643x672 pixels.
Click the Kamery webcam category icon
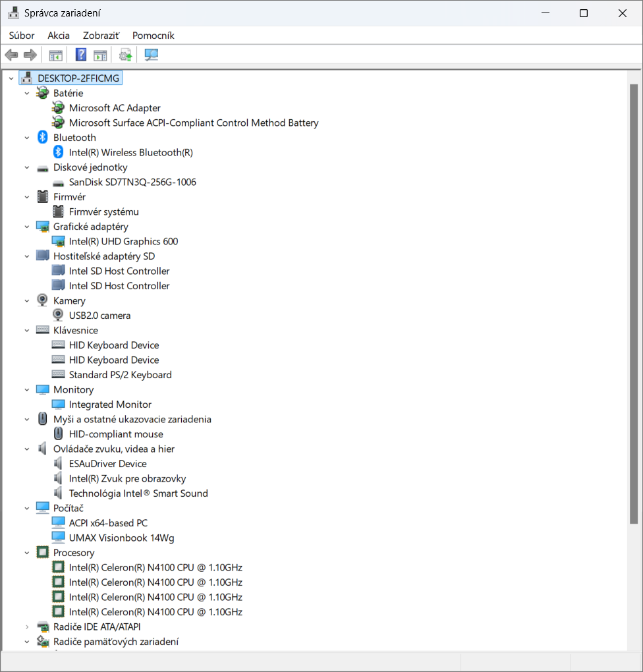[x=43, y=300]
